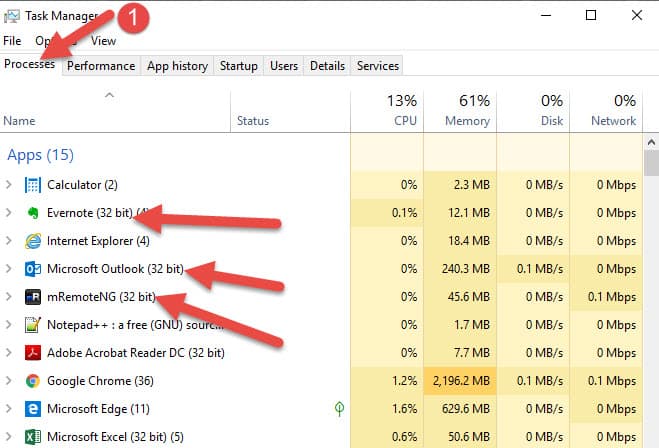This screenshot has width=659, height=448.
Task: Switch to the Startup tab
Action: pos(239,66)
